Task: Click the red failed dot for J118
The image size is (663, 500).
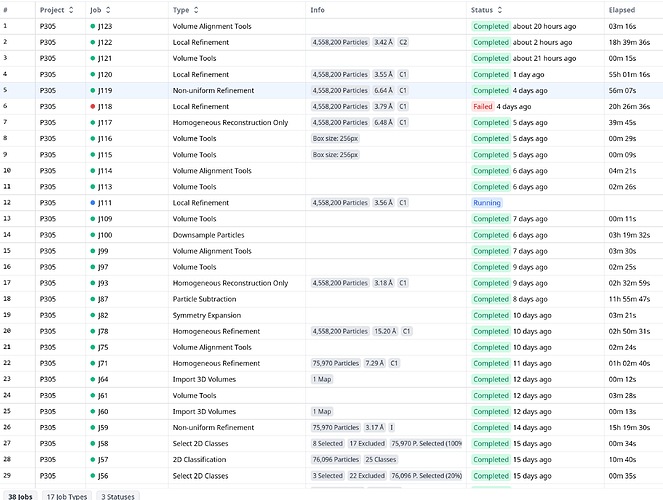Action: (93, 107)
